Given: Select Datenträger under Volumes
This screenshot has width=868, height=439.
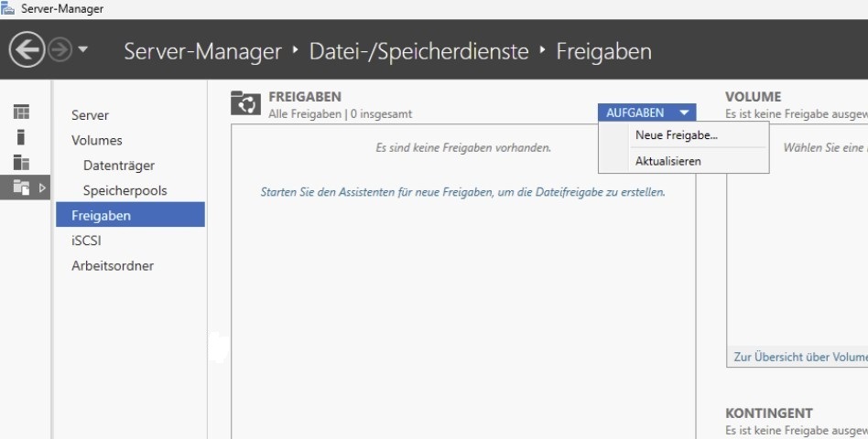Looking at the screenshot, I should (118, 166).
